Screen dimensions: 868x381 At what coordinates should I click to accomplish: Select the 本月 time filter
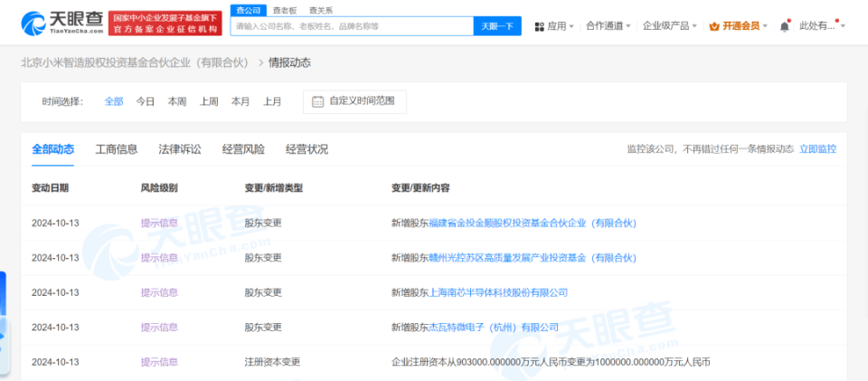(x=241, y=102)
